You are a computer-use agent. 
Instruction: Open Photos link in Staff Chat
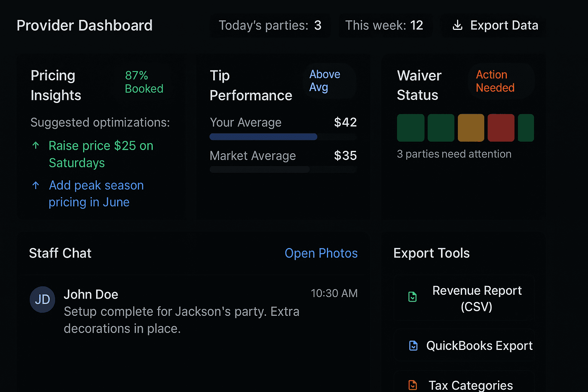321,253
